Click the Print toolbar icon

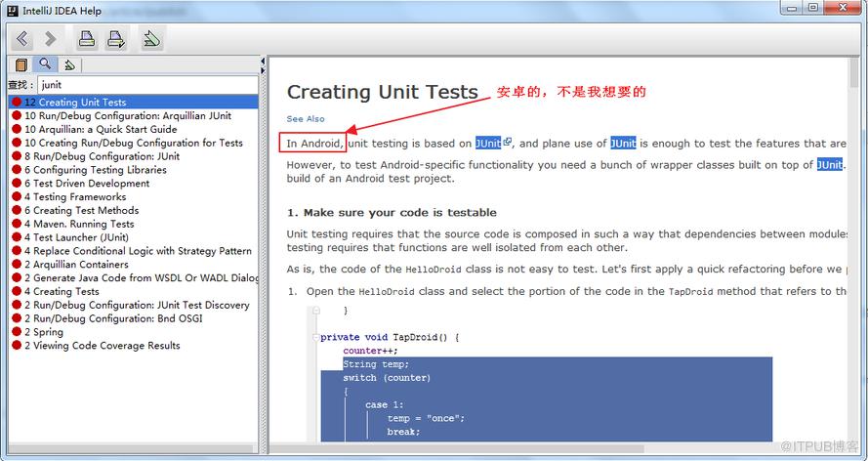[86, 39]
